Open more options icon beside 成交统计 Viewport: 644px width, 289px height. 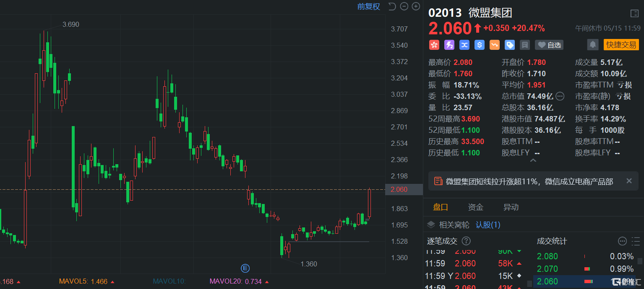pos(623,241)
